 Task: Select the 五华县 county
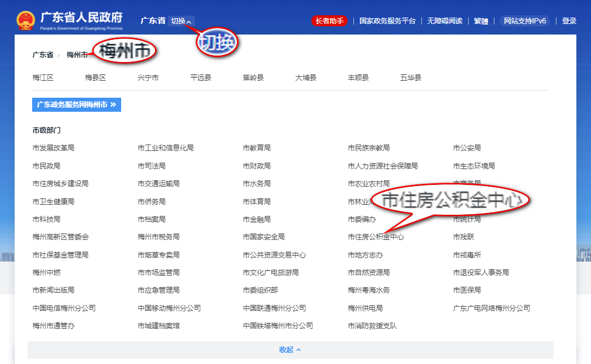point(411,78)
